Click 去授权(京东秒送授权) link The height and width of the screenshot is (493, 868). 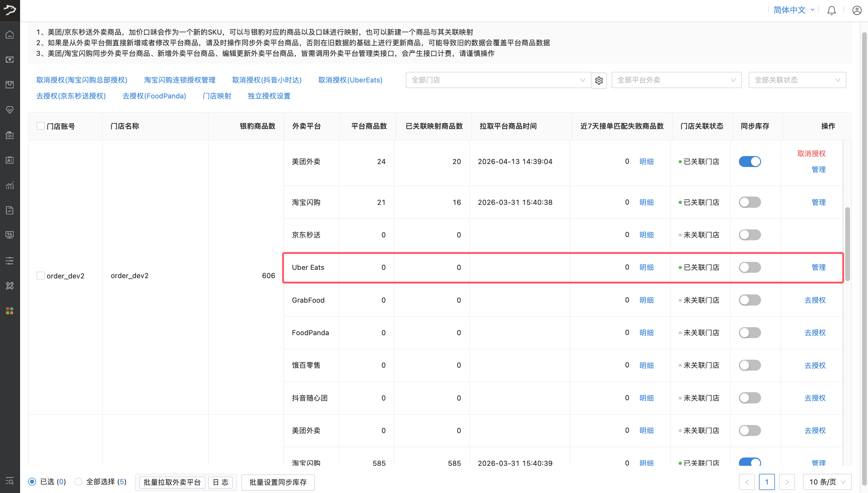[x=71, y=96]
